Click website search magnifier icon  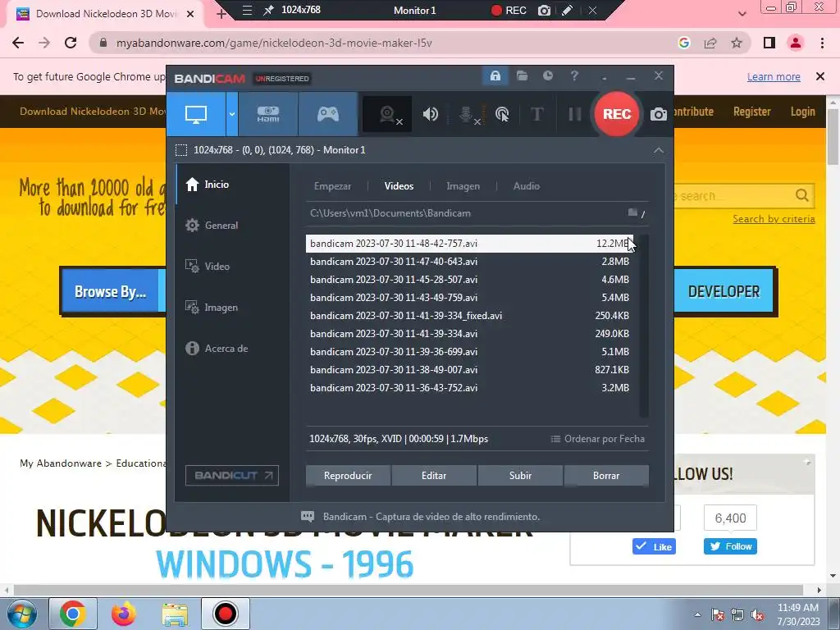[x=802, y=195]
